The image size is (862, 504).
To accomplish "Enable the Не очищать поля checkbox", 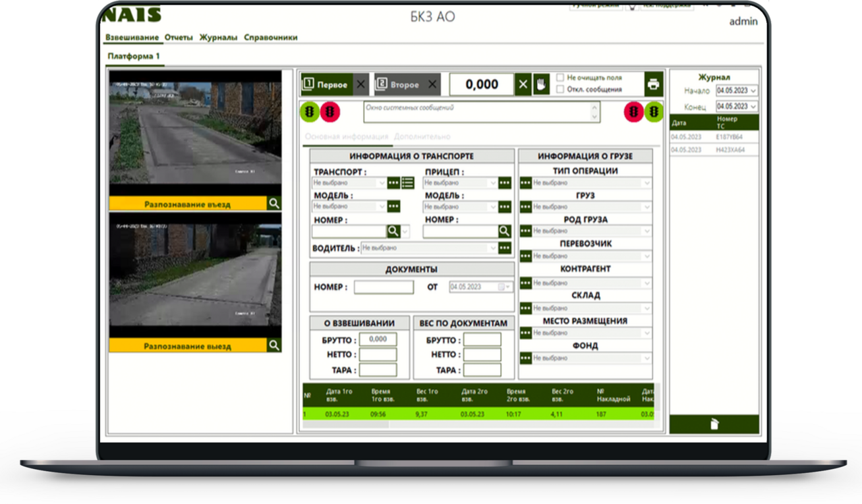I will coord(560,78).
